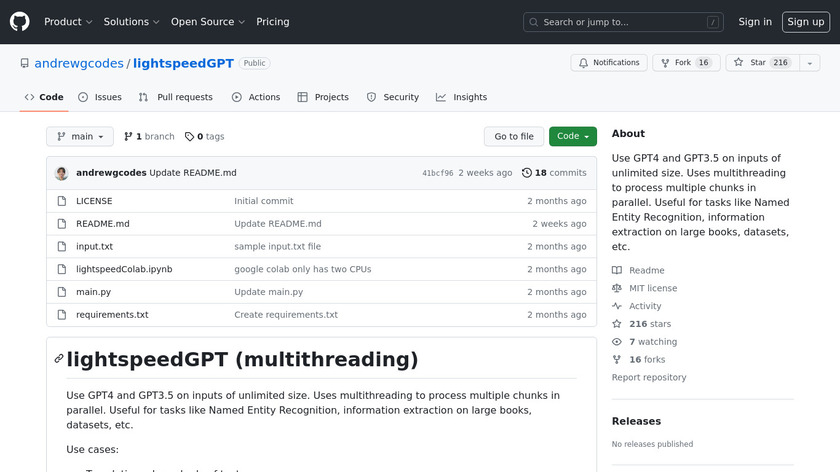This screenshot has width=840, height=472.
Task: Click andrewgcodes avatar thumbnail
Action: click(x=62, y=173)
